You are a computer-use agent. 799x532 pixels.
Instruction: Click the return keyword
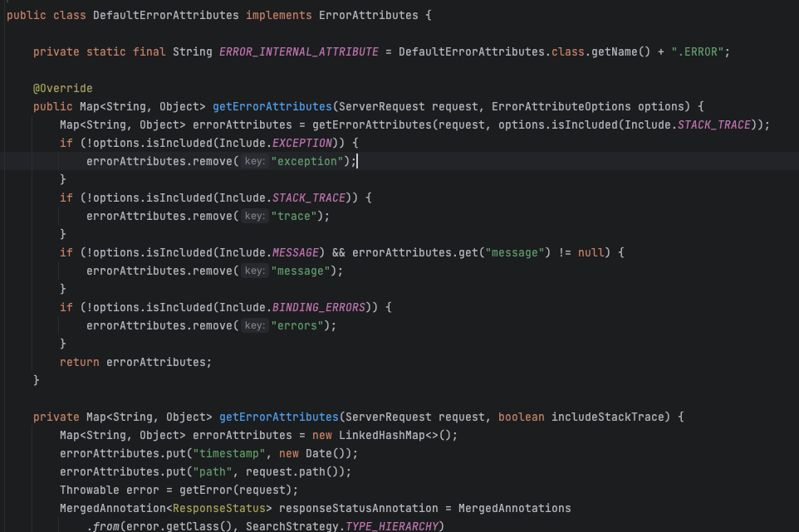tap(80, 363)
